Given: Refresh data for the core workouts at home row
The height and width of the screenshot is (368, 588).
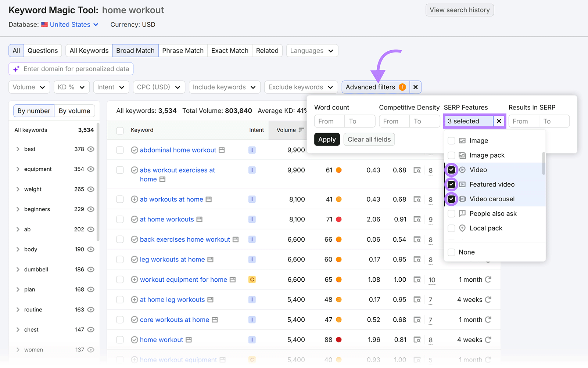Looking at the screenshot, I should point(488,320).
